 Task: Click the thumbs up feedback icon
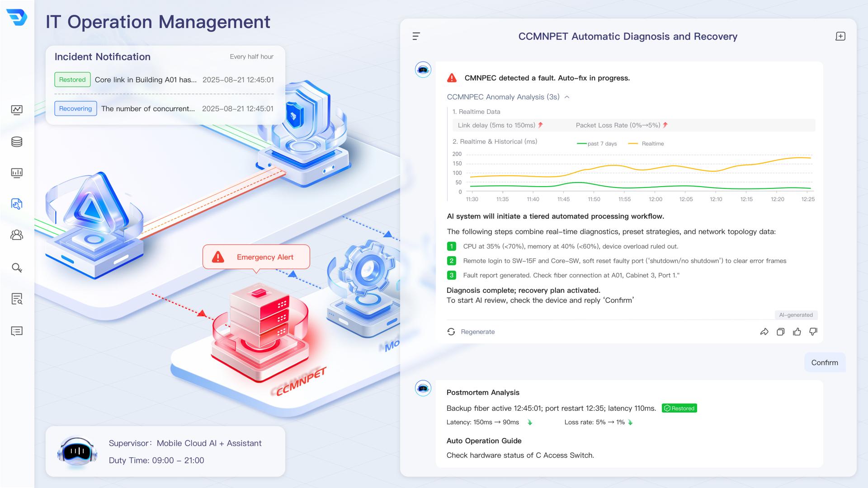pyautogui.click(x=797, y=332)
